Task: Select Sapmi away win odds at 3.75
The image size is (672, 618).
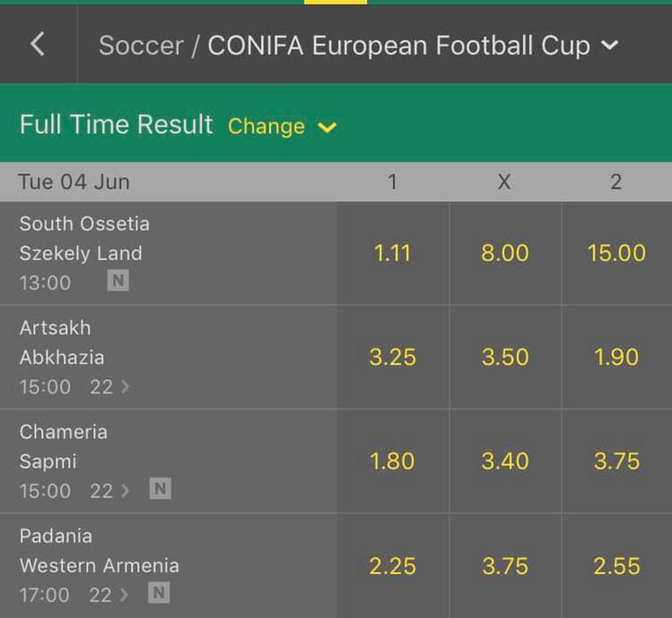Action: click(x=616, y=461)
